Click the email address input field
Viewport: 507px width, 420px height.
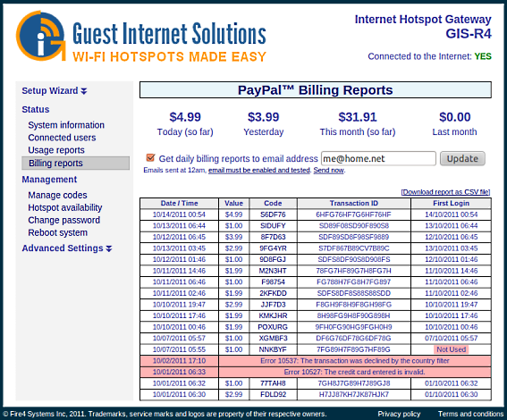click(378, 159)
